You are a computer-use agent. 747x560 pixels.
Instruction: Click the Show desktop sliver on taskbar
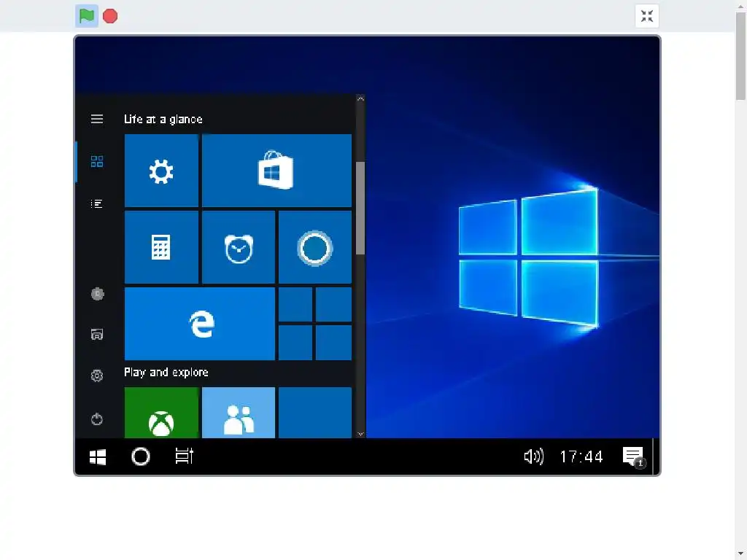point(656,456)
